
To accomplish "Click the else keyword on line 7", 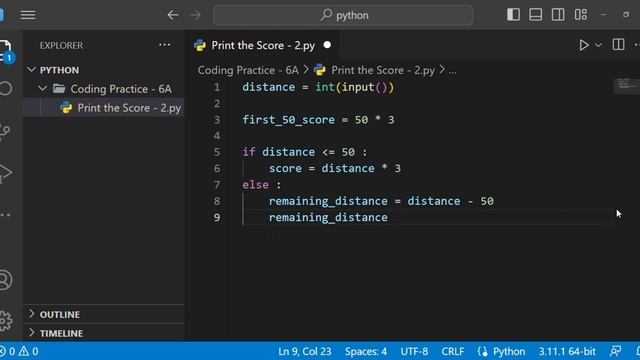I will tap(256, 185).
